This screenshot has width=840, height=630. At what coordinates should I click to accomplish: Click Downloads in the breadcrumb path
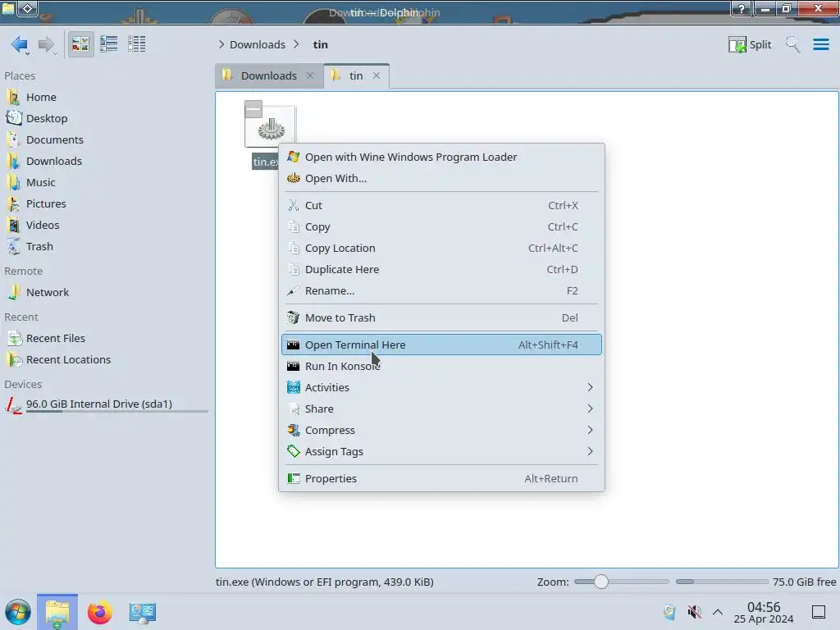[257, 44]
